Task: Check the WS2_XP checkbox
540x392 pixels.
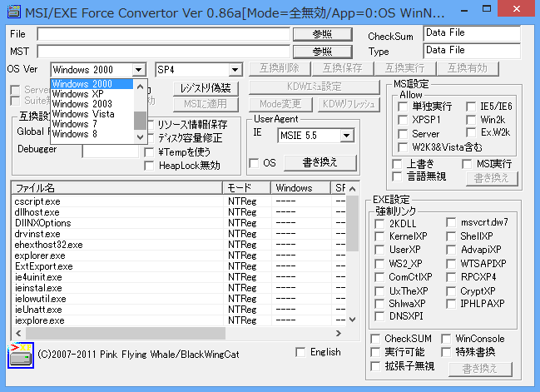Action: [x=379, y=264]
